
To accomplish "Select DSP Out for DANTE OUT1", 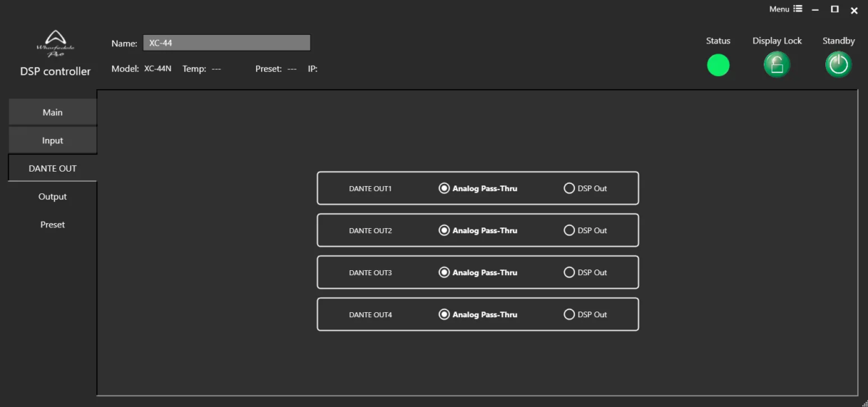I will point(569,188).
